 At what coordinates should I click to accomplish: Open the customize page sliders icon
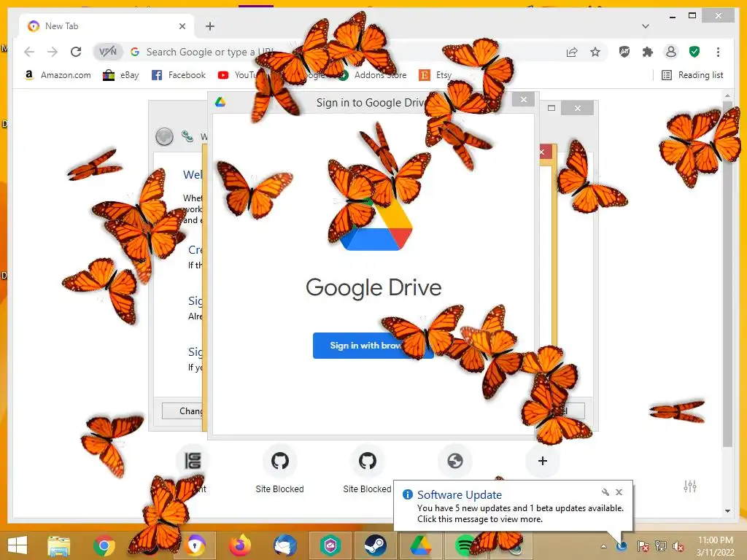click(x=690, y=486)
